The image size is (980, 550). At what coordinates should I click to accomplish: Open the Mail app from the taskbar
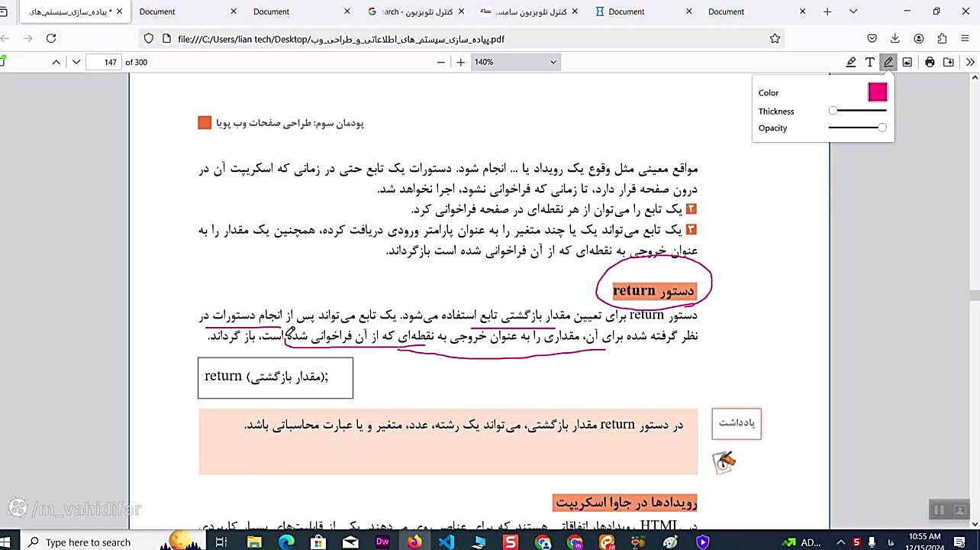click(350, 542)
